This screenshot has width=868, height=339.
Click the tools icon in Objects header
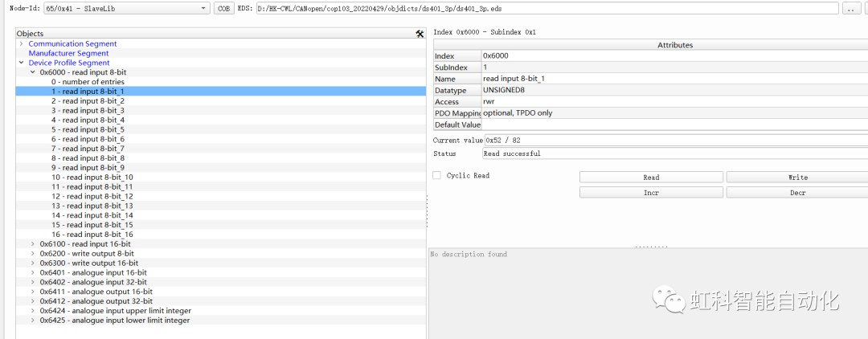coord(420,34)
